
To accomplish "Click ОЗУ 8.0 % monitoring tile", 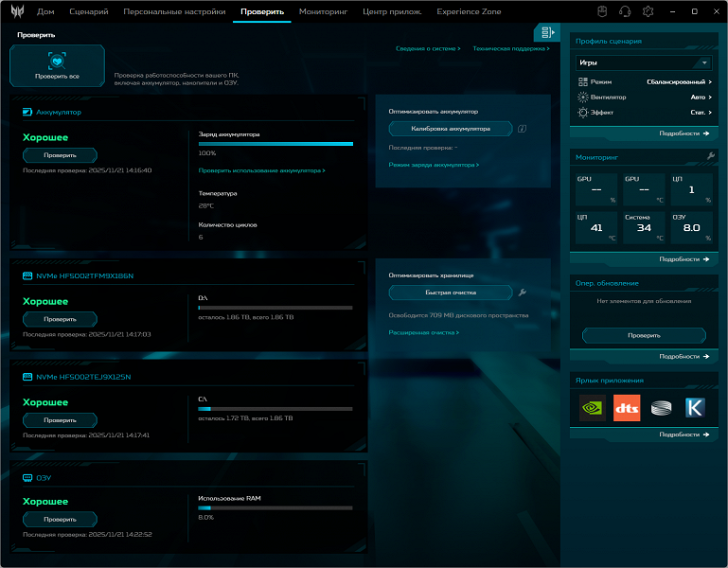I will tap(692, 227).
